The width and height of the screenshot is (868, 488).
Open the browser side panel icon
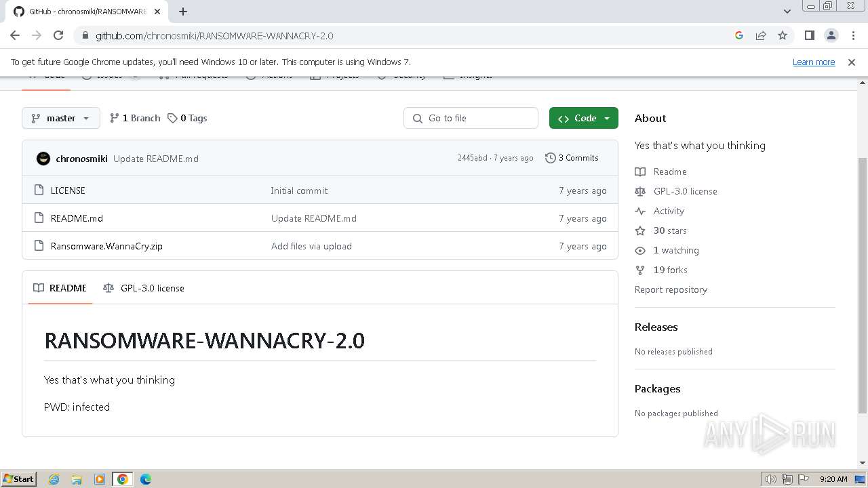[x=809, y=35]
